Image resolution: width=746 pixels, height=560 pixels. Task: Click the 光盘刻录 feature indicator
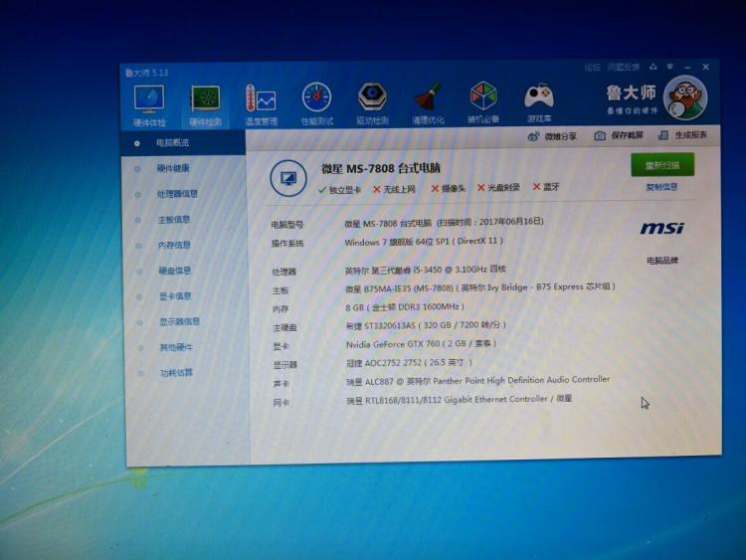[x=498, y=187]
